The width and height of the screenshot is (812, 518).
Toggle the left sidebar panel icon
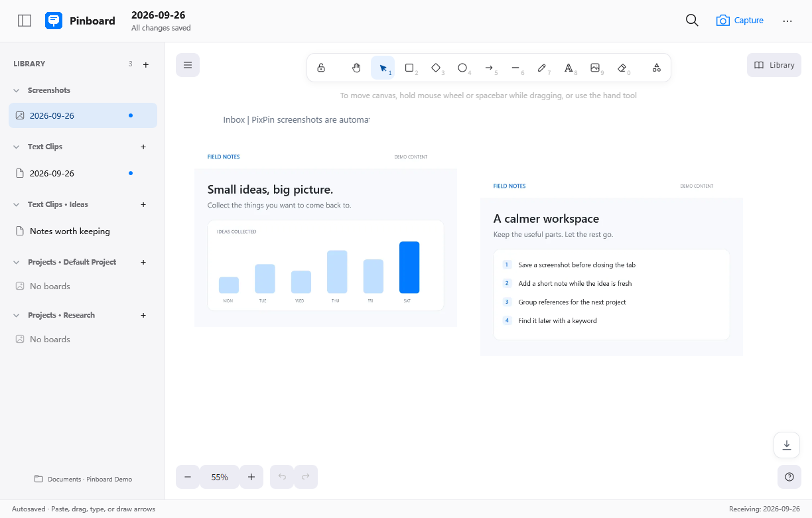point(25,21)
